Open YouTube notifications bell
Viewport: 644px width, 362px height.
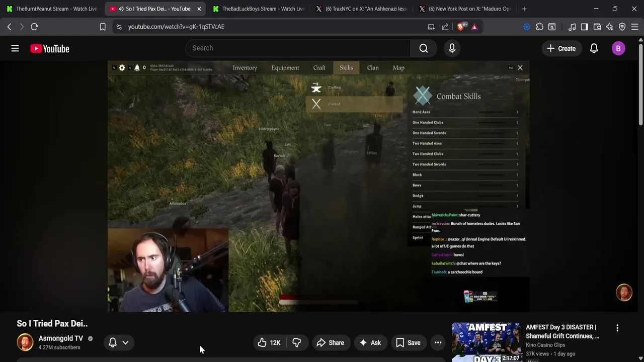point(594,48)
